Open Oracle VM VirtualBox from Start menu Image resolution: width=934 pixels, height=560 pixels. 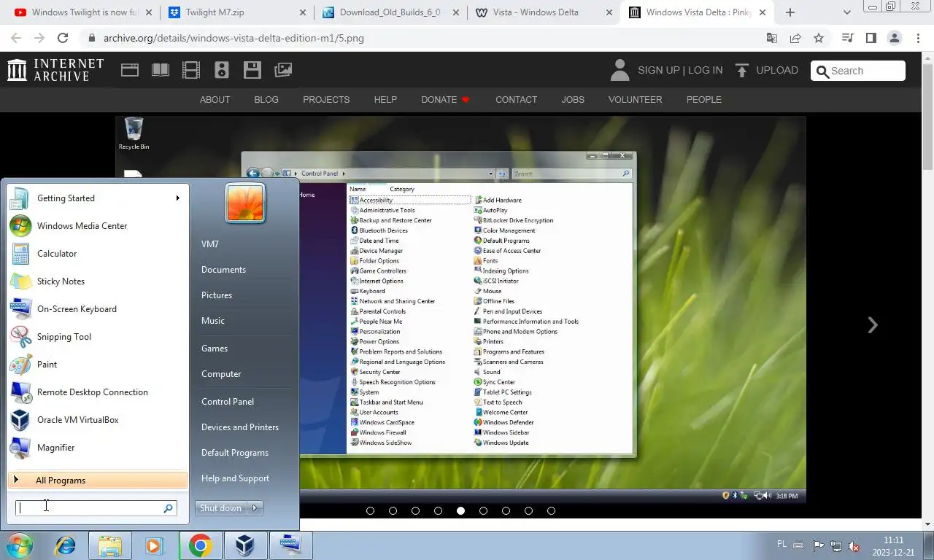click(x=98, y=420)
